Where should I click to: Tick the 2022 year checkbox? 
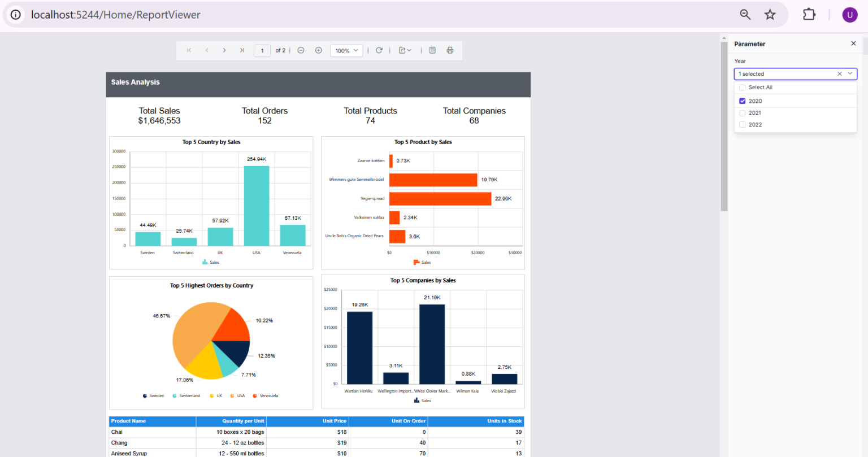pos(743,125)
